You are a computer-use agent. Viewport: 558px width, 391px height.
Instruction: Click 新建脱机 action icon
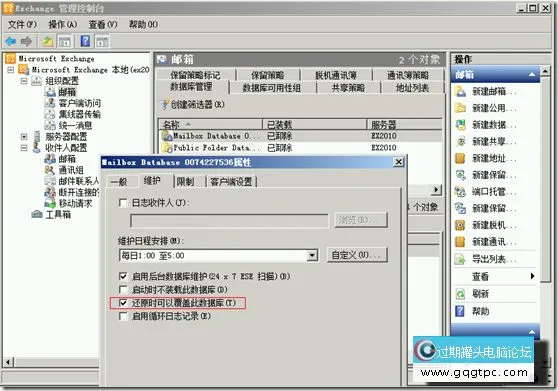460,225
